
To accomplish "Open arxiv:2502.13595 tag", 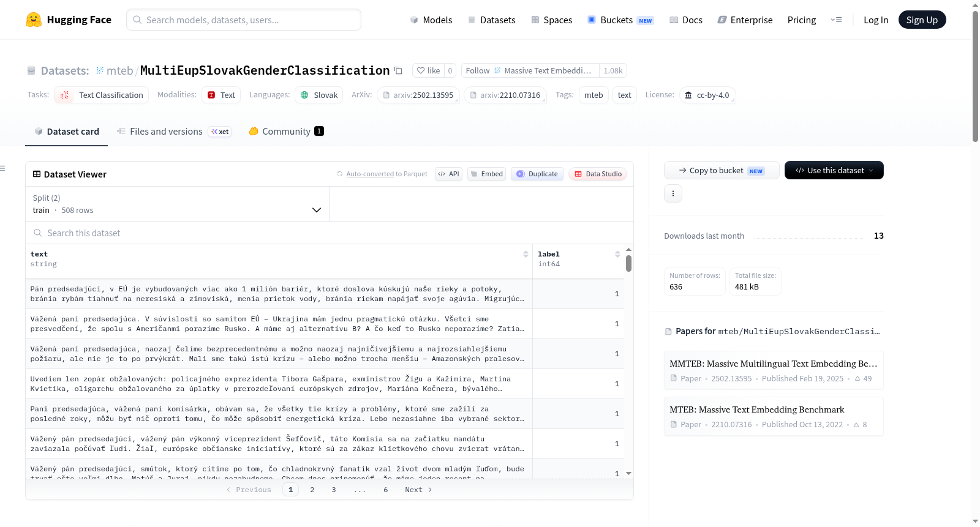I will point(418,95).
